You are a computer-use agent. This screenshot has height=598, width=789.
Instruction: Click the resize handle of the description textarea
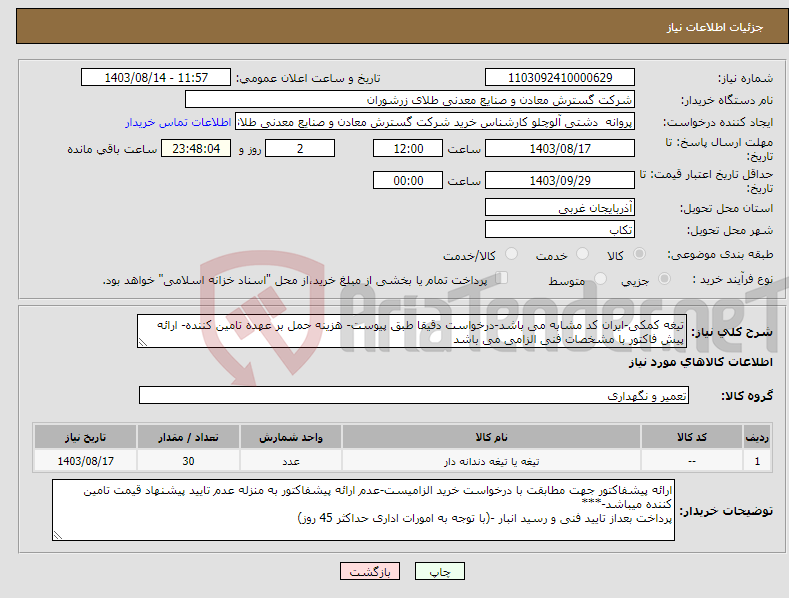[x=143, y=342]
